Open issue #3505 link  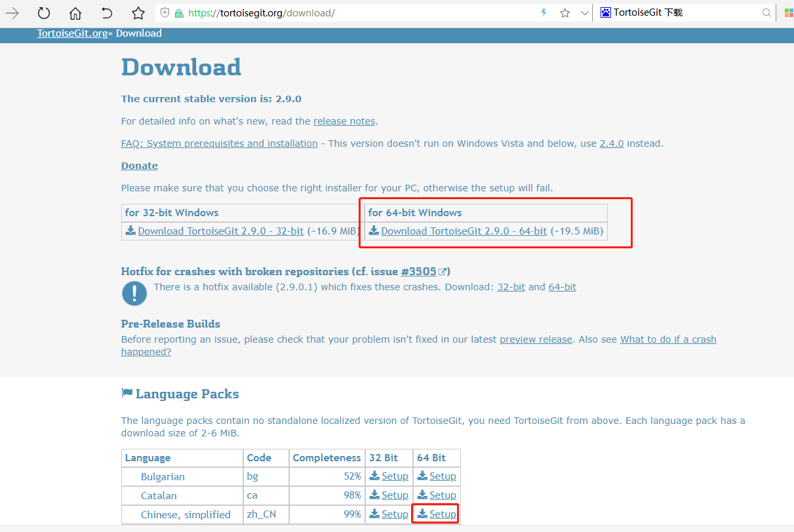[x=418, y=271]
